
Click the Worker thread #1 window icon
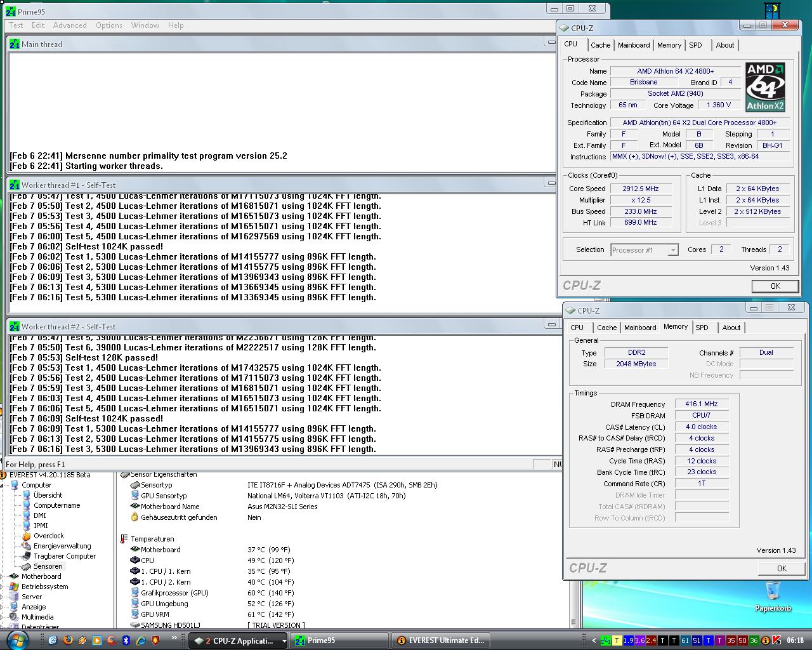click(15, 185)
